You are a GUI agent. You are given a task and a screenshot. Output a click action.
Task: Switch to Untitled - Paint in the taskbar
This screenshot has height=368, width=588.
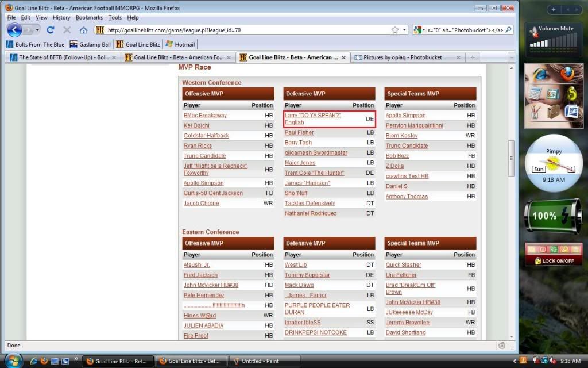[264, 361]
